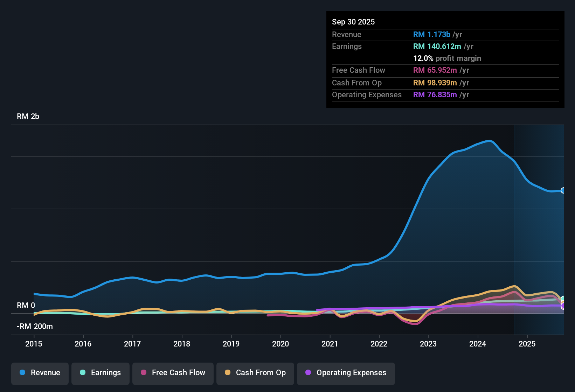
Task: Toggle the Earnings series visibility
Action: (101, 373)
